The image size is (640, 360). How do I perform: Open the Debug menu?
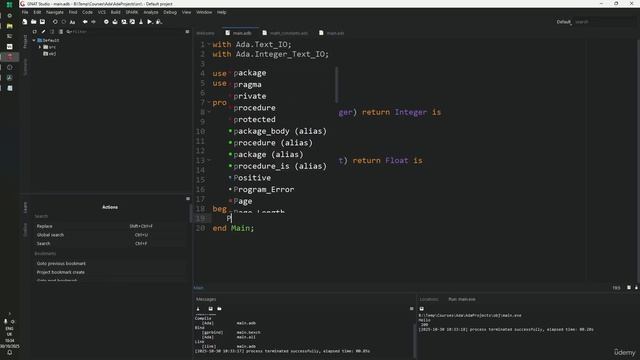click(170, 12)
